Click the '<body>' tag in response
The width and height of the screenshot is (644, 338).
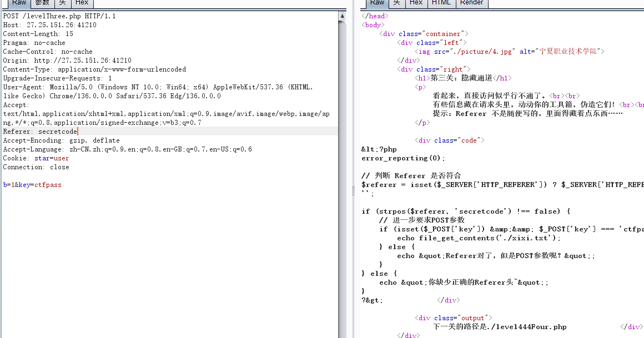(x=373, y=25)
